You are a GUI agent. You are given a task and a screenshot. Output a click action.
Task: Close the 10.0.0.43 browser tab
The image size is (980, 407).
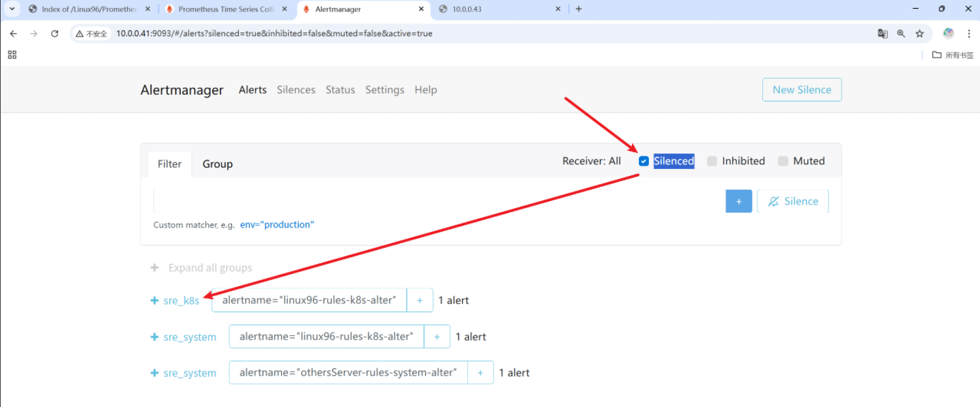(x=558, y=10)
